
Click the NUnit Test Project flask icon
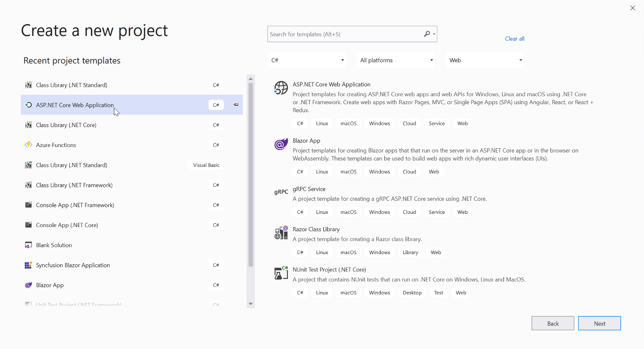[x=281, y=273]
